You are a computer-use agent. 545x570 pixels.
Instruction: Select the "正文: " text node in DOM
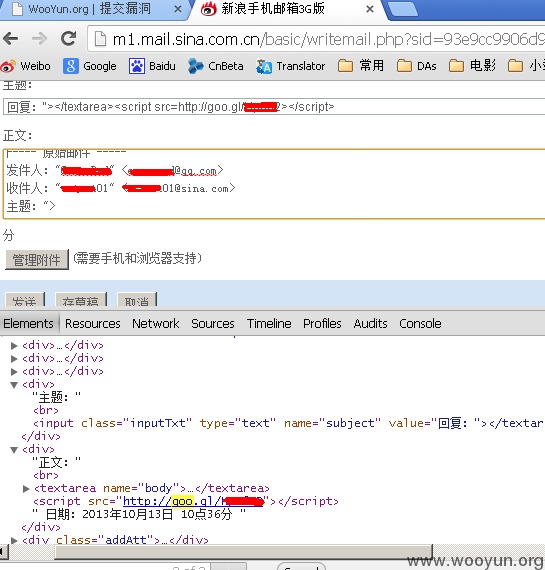point(56,462)
